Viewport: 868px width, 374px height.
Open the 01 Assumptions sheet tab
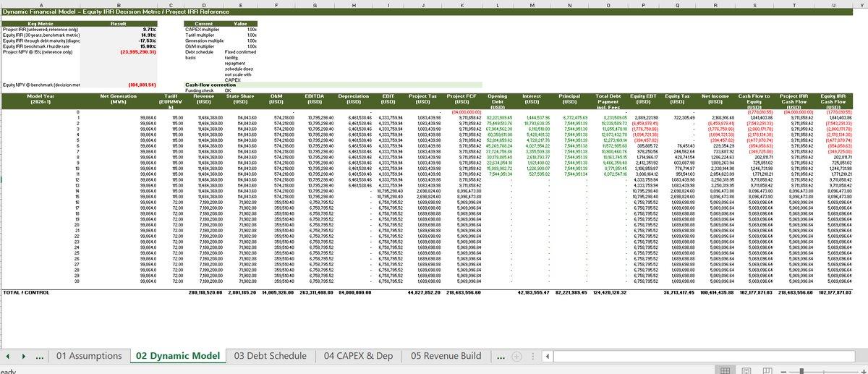click(89, 356)
